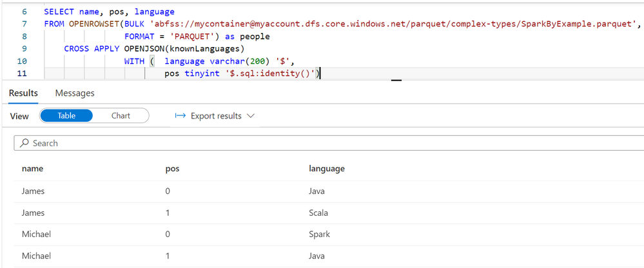The width and height of the screenshot is (644, 268).
Task: Select the Michael cell in Spark row
Action: tap(36, 235)
